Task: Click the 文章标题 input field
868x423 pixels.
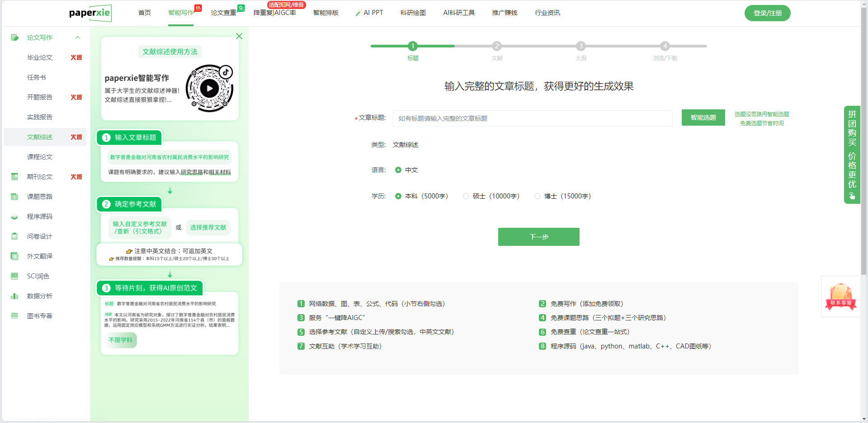Action: [x=532, y=118]
